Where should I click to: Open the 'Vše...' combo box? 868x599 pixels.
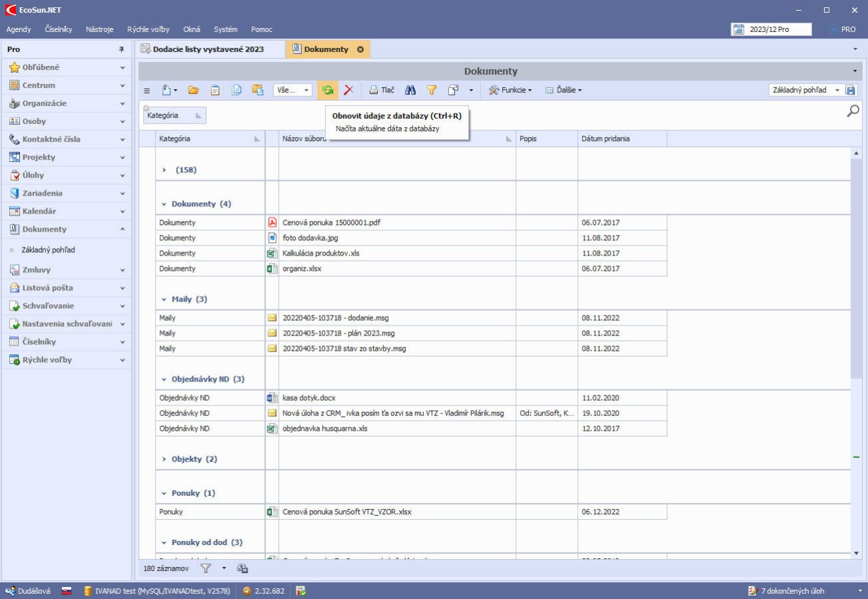(x=292, y=90)
